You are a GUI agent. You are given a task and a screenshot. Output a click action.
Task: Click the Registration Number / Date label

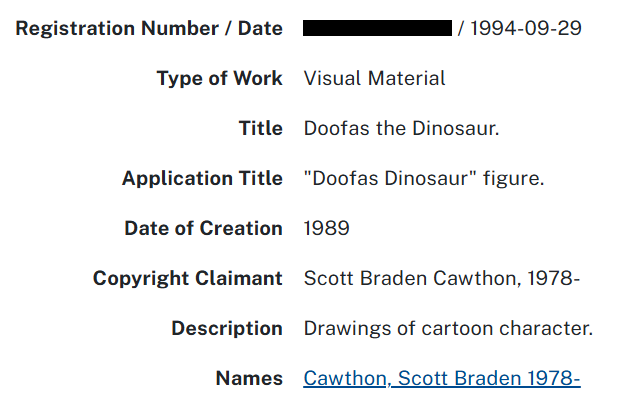[x=149, y=28]
